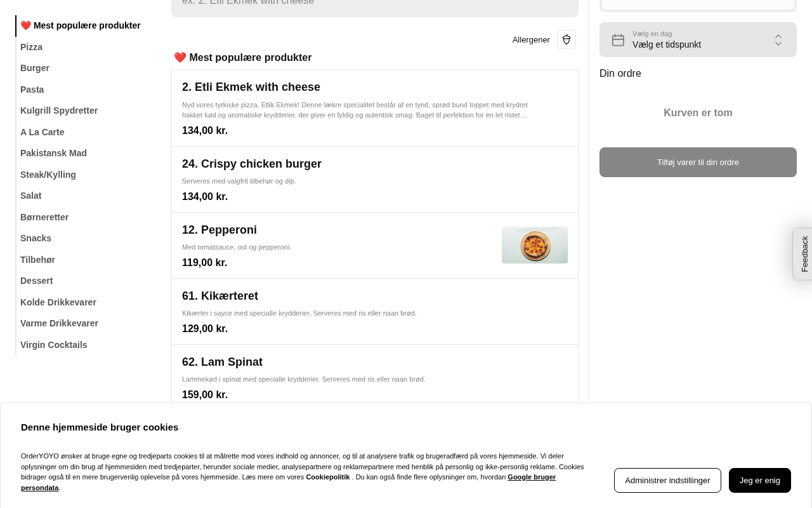Select Mest populære produkter sidebar item

(81, 25)
